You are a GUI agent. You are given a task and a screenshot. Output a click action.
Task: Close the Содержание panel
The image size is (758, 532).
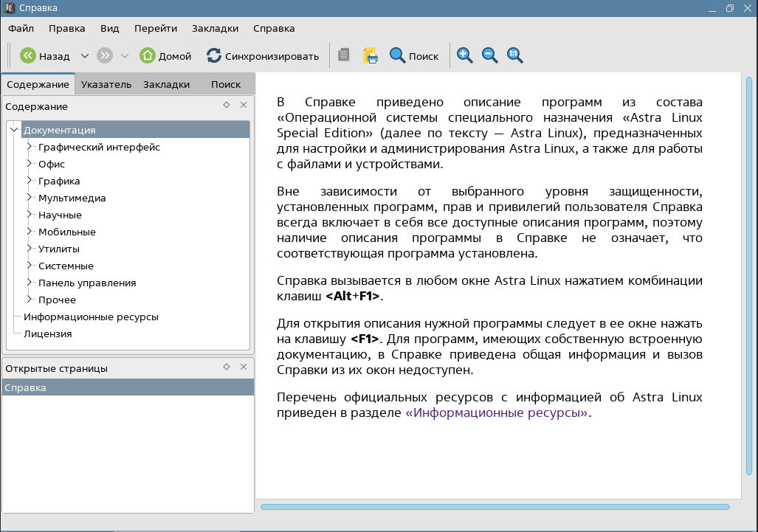click(244, 105)
